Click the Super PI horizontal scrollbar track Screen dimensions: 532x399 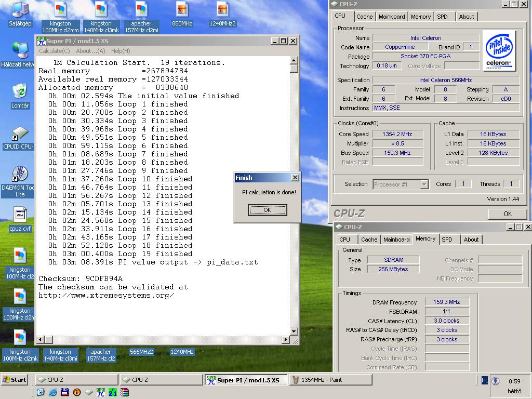coord(167,339)
